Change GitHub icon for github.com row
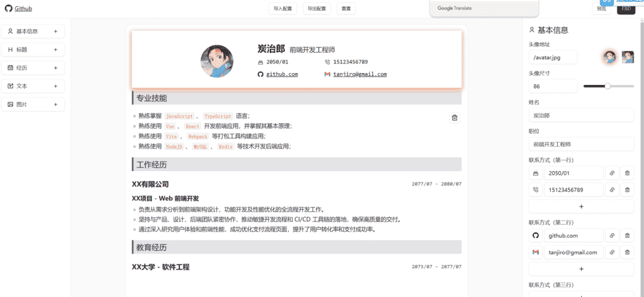 535,236
